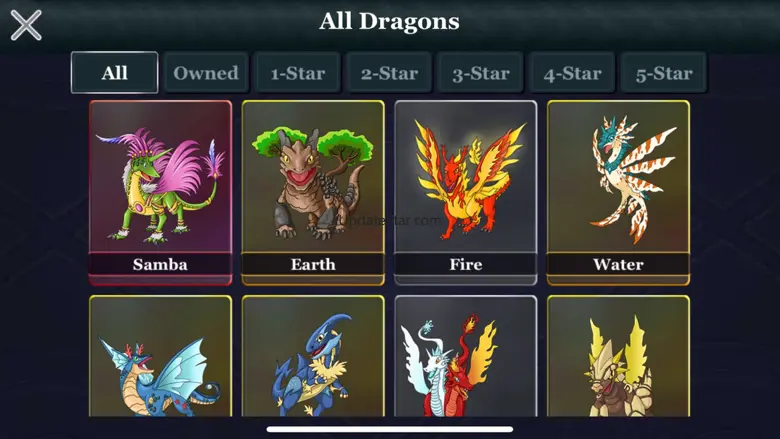
Task: Close the All Dragons screen with the X
Action: 26,25
